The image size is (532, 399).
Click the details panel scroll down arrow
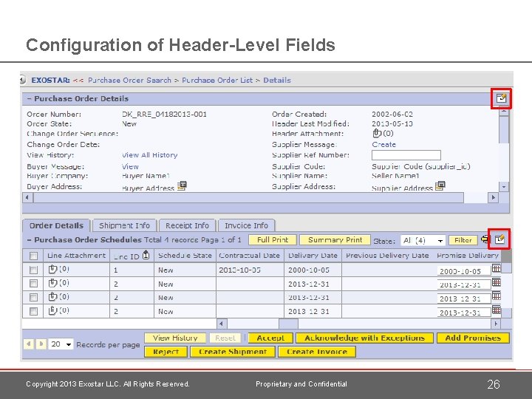pos(504,186)
